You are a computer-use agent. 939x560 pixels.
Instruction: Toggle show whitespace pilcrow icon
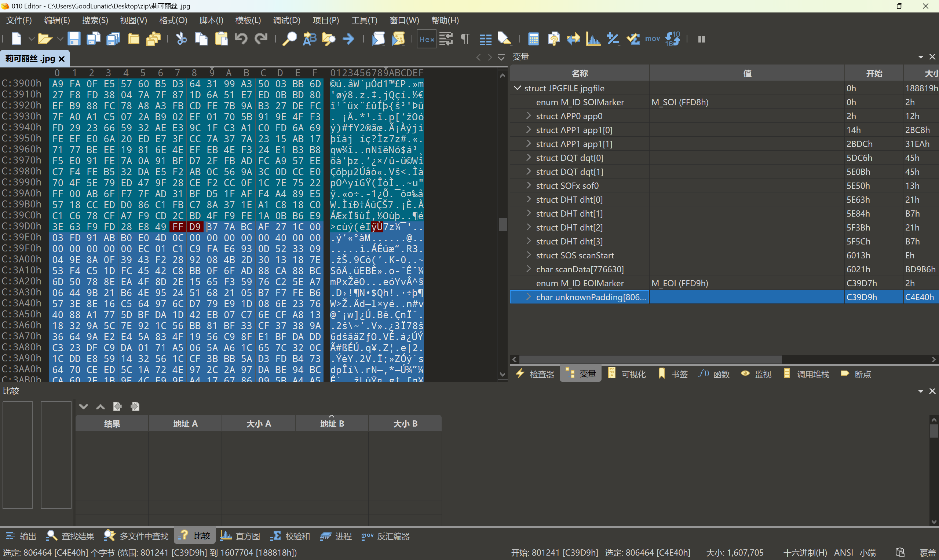[465, 38]
